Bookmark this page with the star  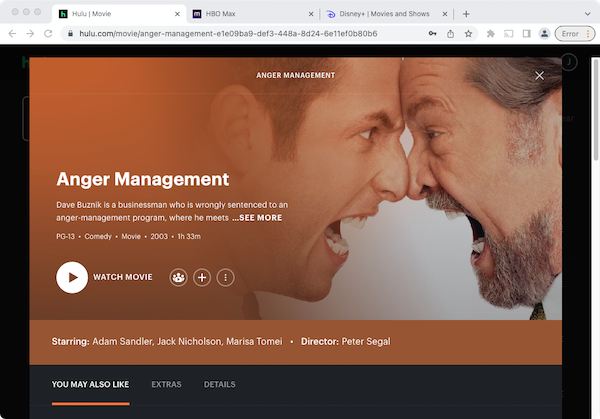(468, 34)
